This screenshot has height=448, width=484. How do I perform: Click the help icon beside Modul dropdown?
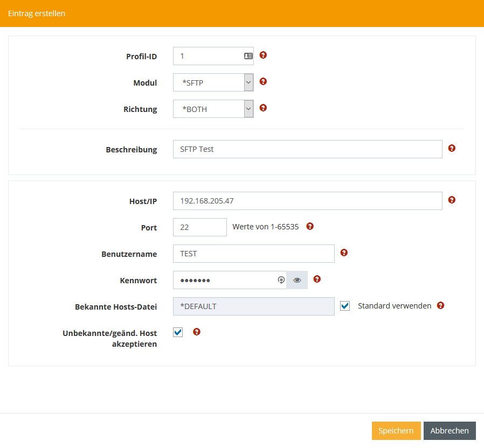click(263, 81)
